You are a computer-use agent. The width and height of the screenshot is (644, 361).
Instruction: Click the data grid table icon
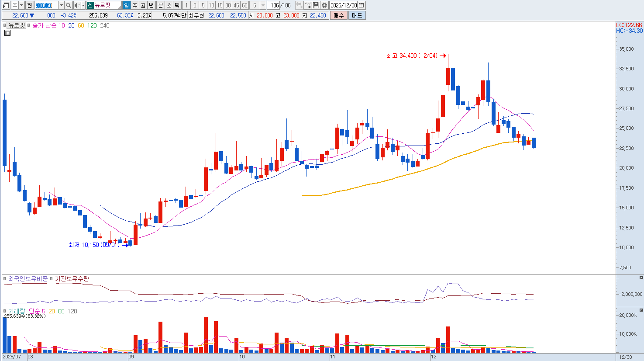(7, 33)
